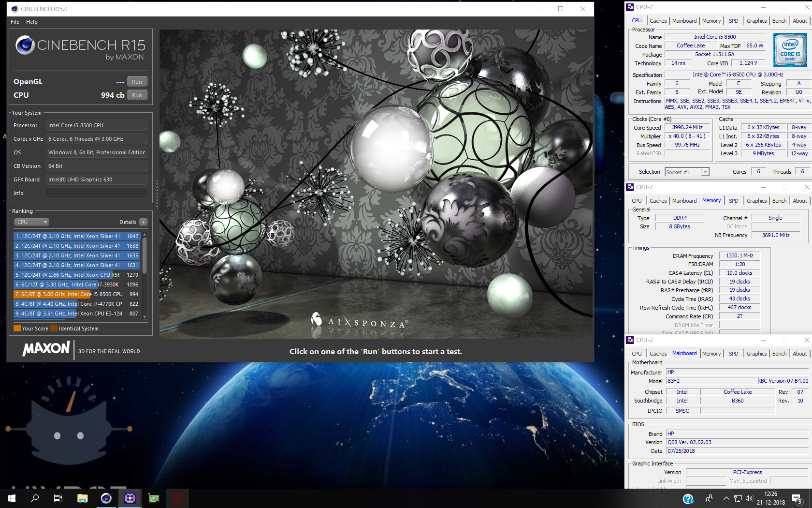Click the AIXSPONZA logo in the render
The height and width of the screenshot is (508, 812).
click(x=359, y=321)
